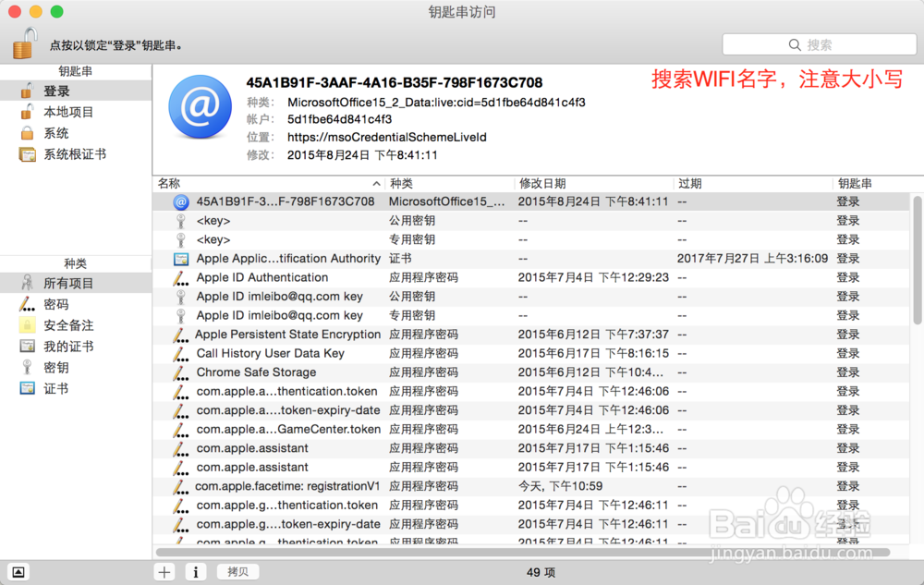Click certificate icon of Apple Applic...tification Authority
Viewport: 924px width, 585px height.
click(x=181, y=259)
